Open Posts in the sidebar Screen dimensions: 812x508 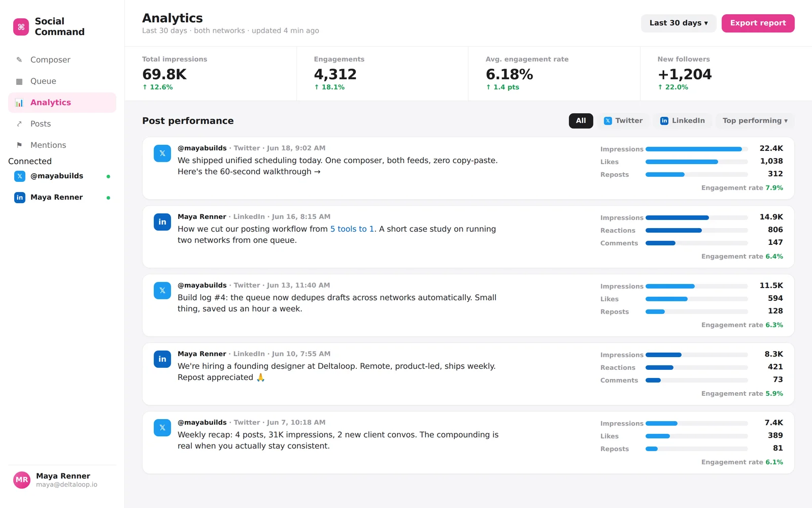point(62,124)
